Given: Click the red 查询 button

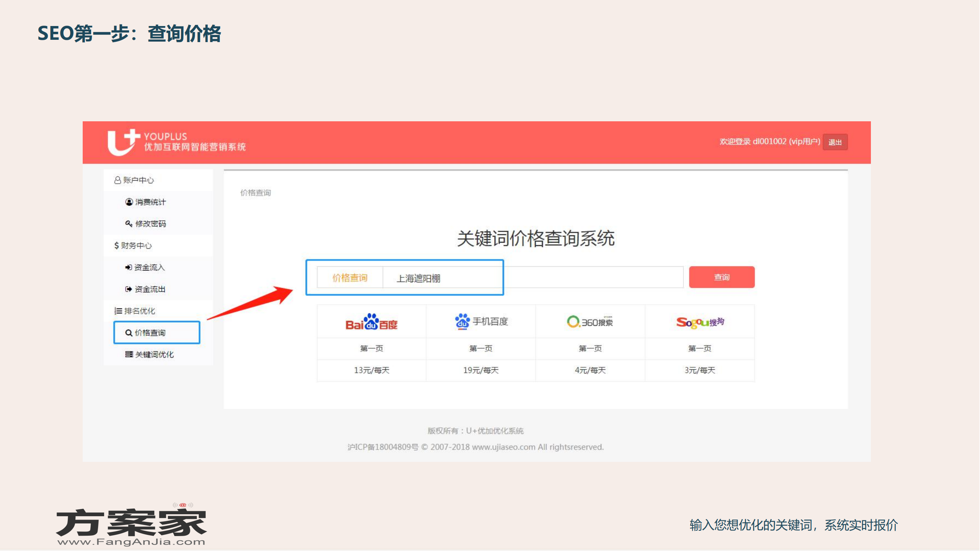Looking at the screenshot, I should 722,277.
